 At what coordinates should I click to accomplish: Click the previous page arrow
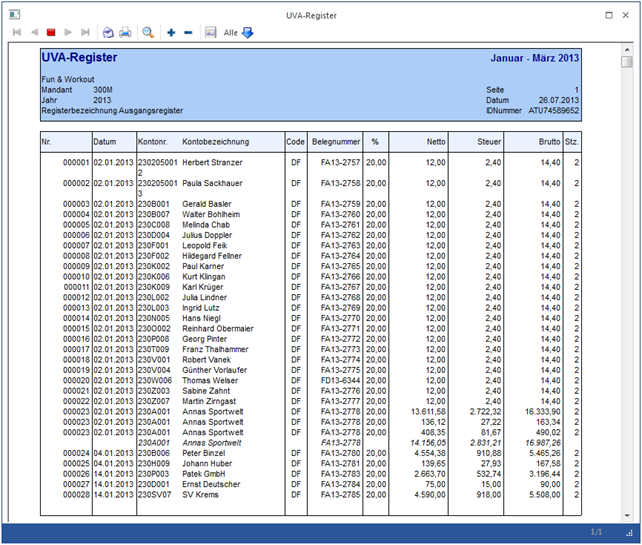(33, 32)
